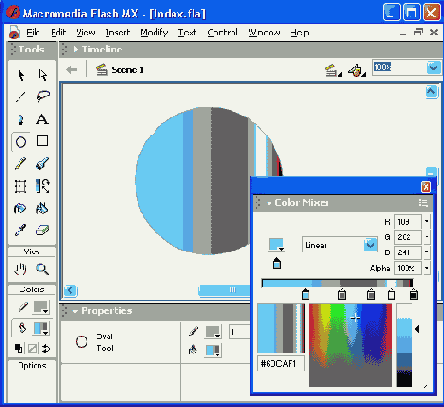The height and width of the screenshot is (407, 444).
Task: Open the G value slider arrow
Action: pyautogui.click(x=426, y=237)
